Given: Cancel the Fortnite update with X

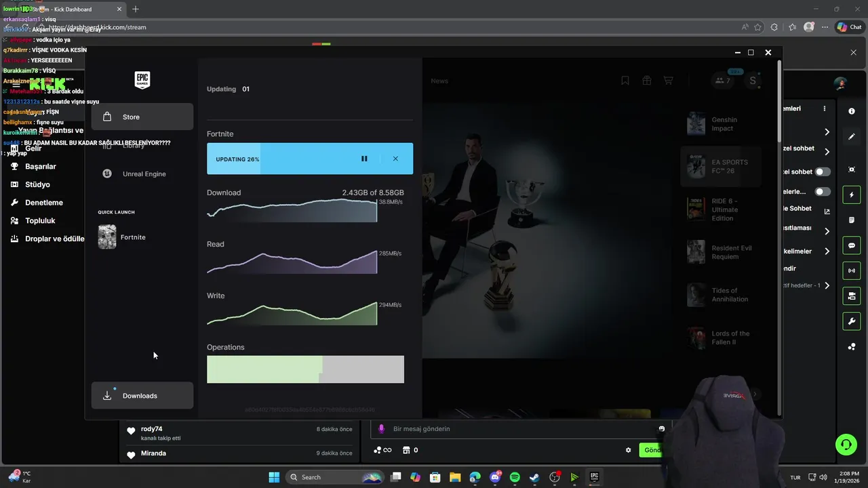Looking at the screenshot, I should [395, 159].
